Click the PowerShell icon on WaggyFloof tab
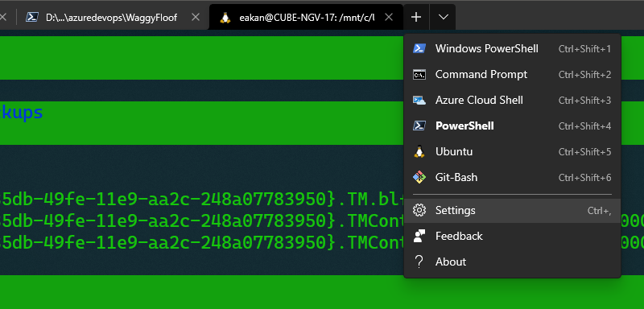 [x=32, y=17]
